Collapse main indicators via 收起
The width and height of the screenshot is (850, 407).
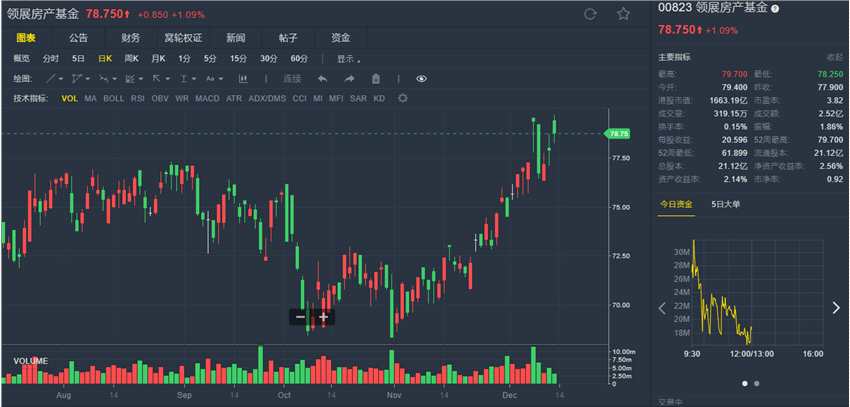point(835,57)
